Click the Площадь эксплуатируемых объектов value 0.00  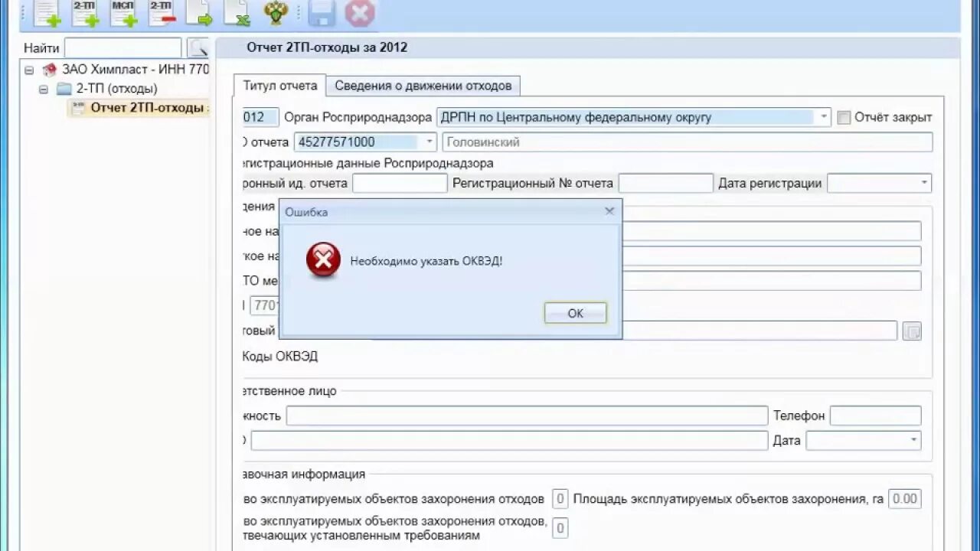point(905,499)
